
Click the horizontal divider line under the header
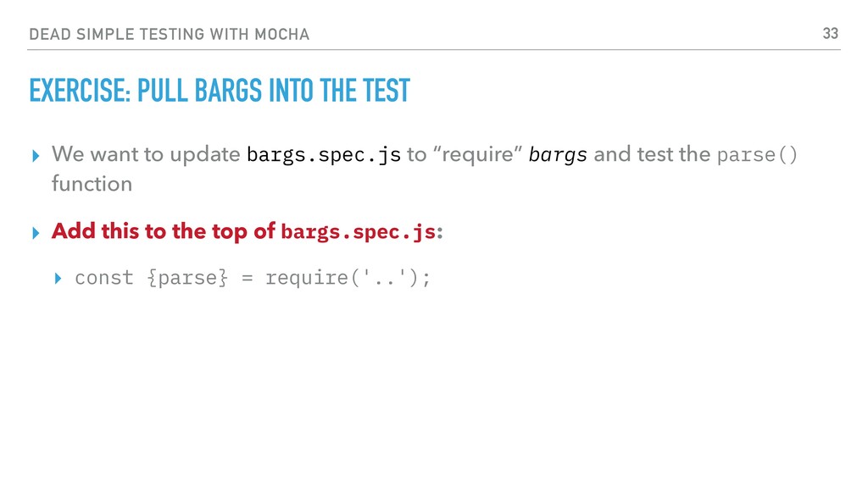434,50
